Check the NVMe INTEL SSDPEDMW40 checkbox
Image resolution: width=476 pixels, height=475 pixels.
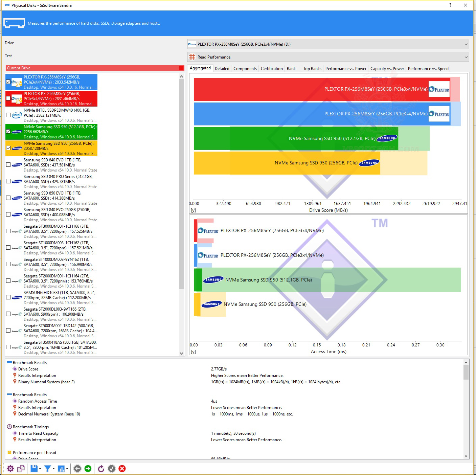coord(8,115)
